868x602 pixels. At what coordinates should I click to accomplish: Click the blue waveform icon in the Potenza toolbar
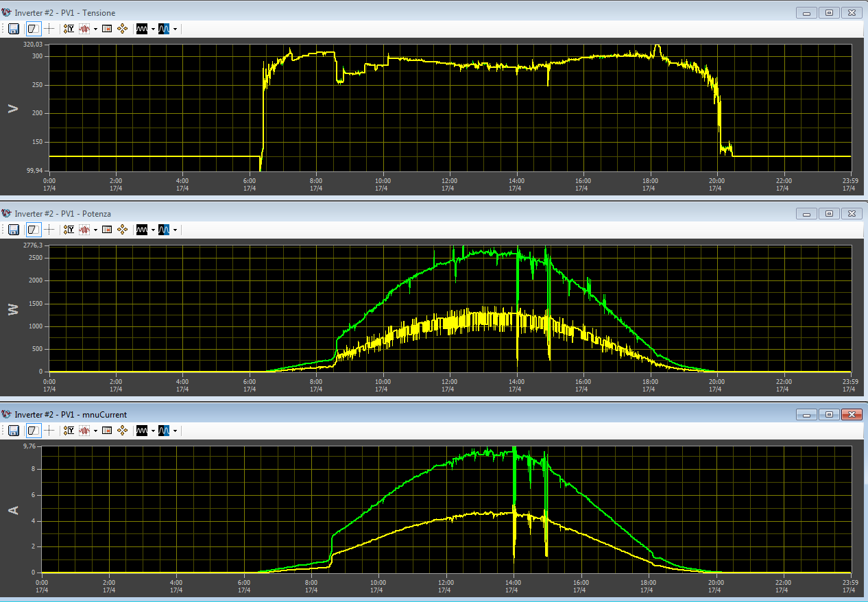point(164,230)
